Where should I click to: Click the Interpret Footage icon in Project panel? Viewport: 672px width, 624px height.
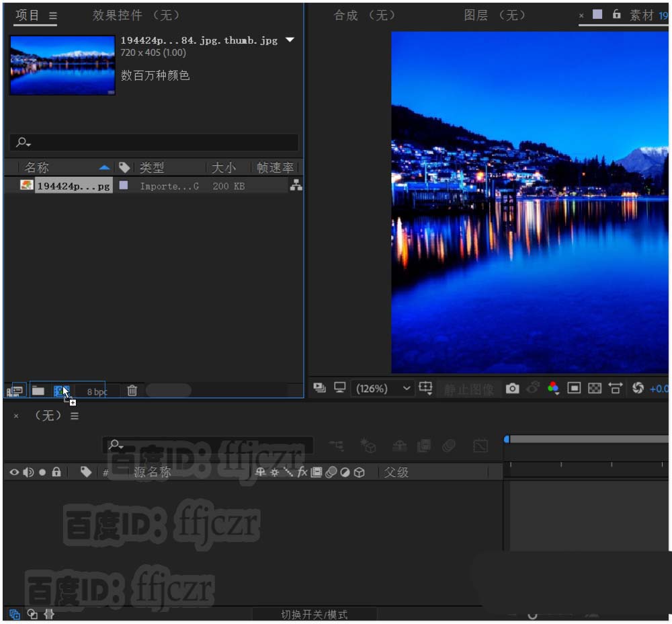(15, 391)
